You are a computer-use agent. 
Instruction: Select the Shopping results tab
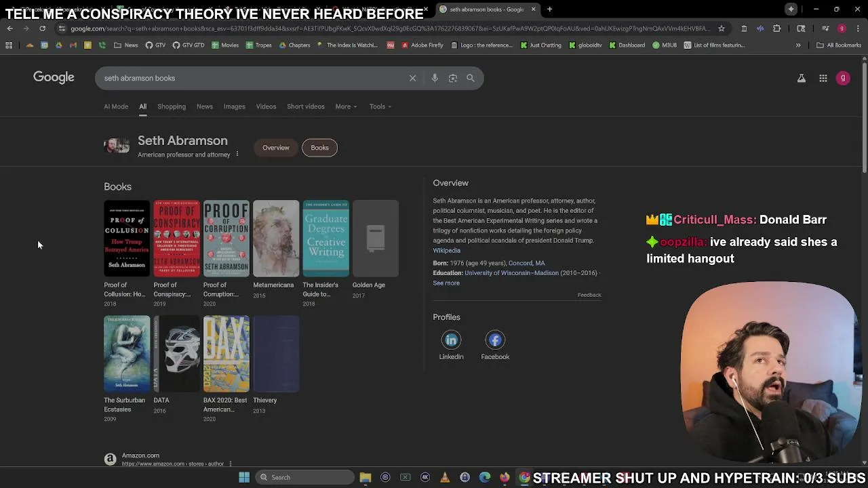pyautogui.click(x=172, y=106)
